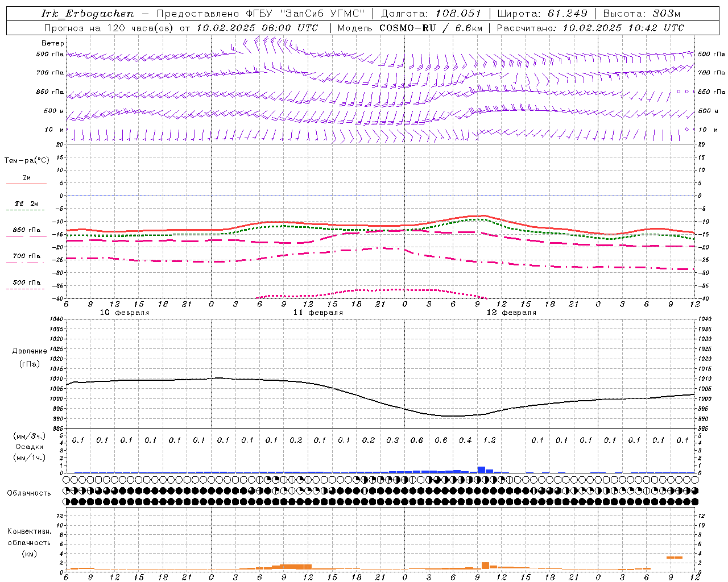
Task: Click the (мм/1ч.) precipitation unit label
Action: pos(30,458)
